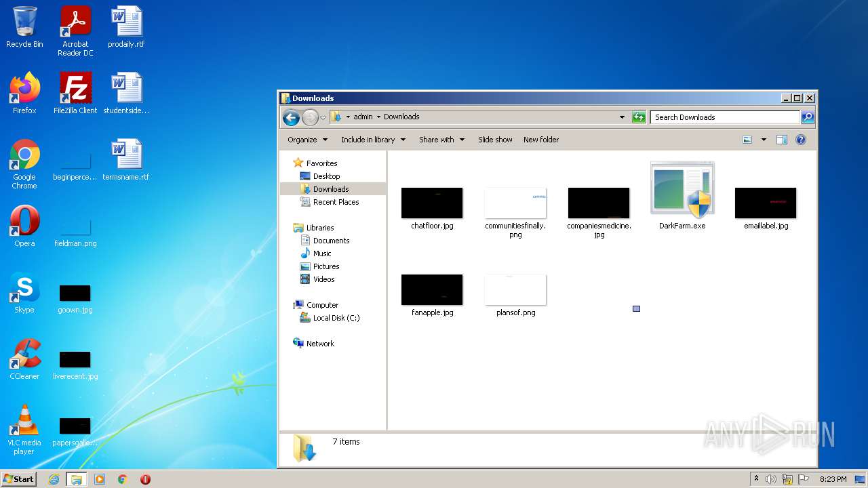Viewport: 868px width, 488px height.
Task: Open Desktop under Favorites
Action: coord(326,176)
